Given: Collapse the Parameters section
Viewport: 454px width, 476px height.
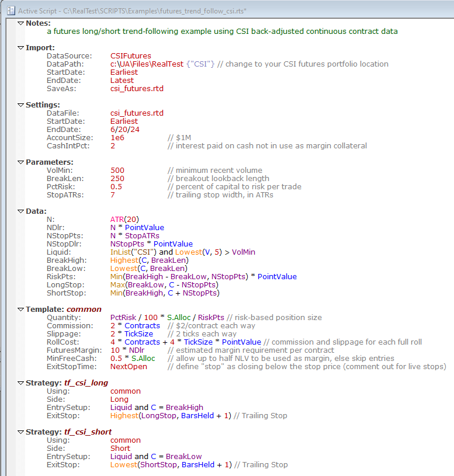Looking at the screenshot, I should 20,162.
